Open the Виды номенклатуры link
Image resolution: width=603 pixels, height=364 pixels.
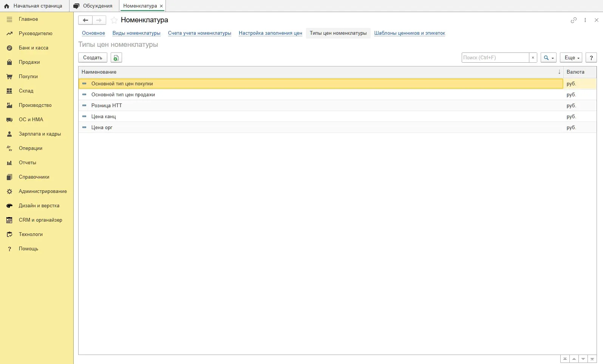click(136, 33)
